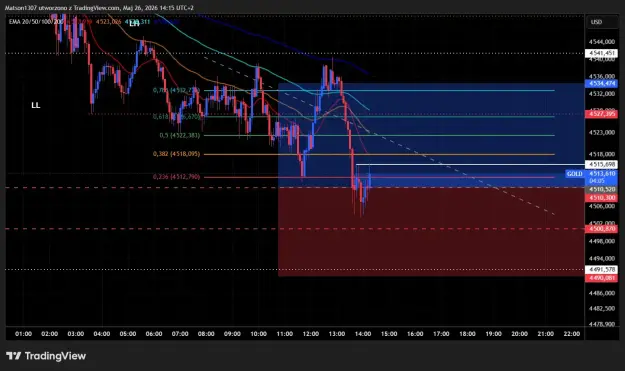Click the grey 4510,520 price label
The width and height of the screenshot is (625, 371).
click(601, 189)
